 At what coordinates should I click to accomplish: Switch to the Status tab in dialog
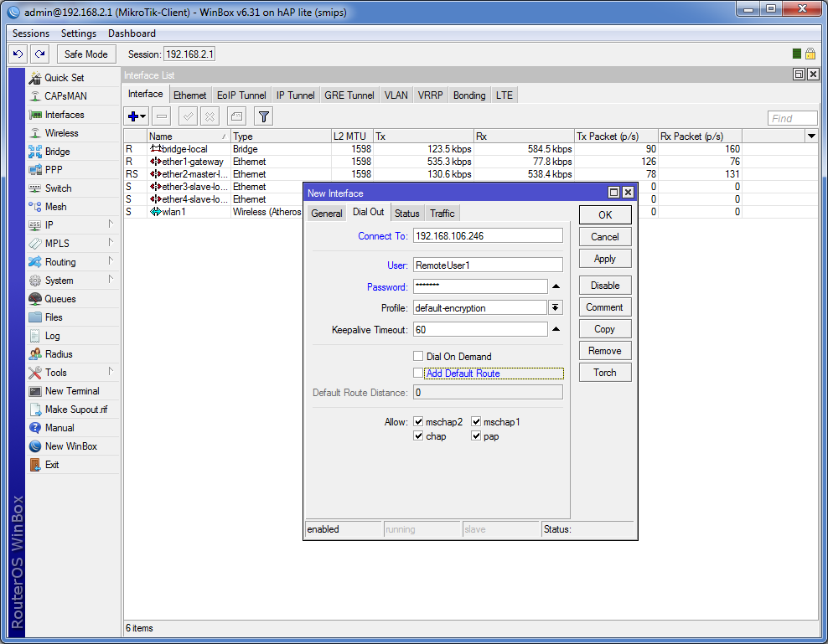[406, 214]
